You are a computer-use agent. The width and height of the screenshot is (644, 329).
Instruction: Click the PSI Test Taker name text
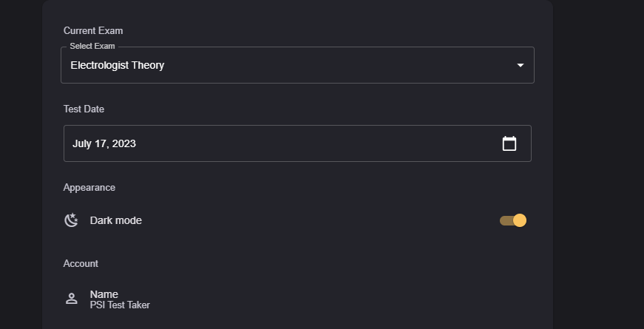pyautogui.click(x=120, y=305)
